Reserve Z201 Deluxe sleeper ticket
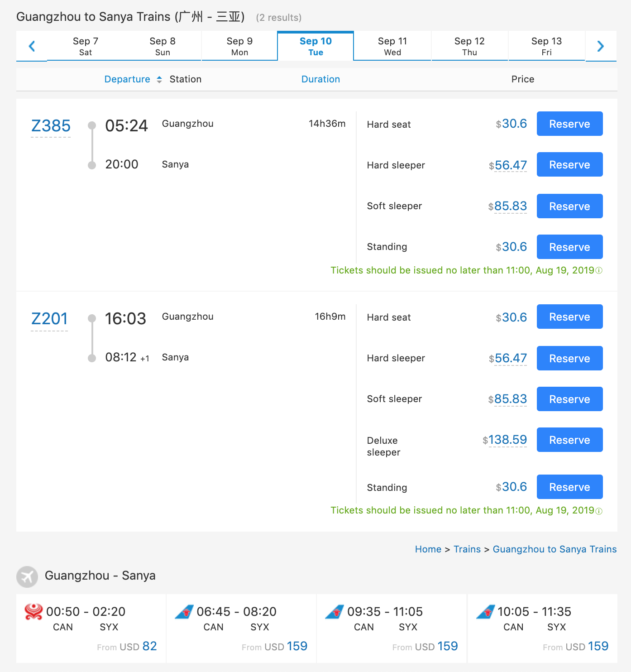 click(569, 440)
